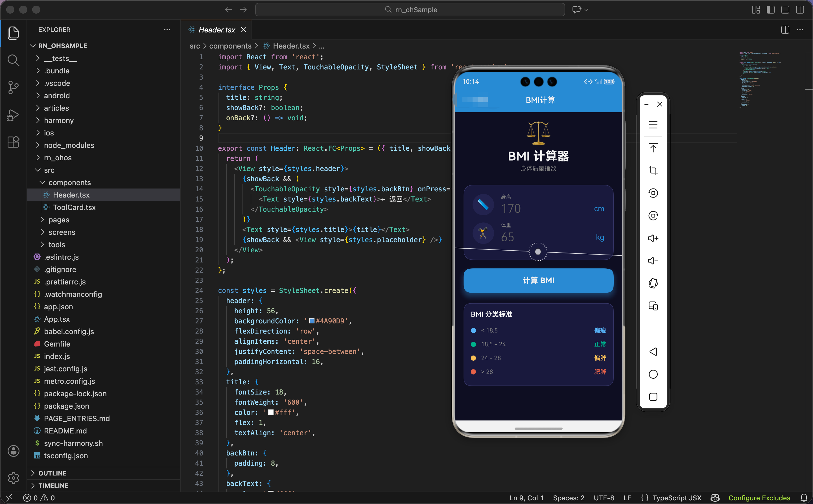Click emulator volume up icon

coord(653,238)
